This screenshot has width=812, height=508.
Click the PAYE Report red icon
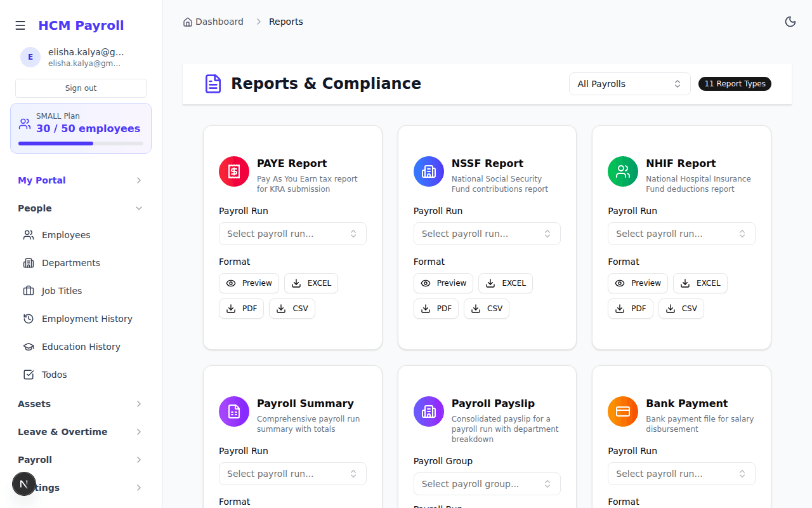point(233,171)
